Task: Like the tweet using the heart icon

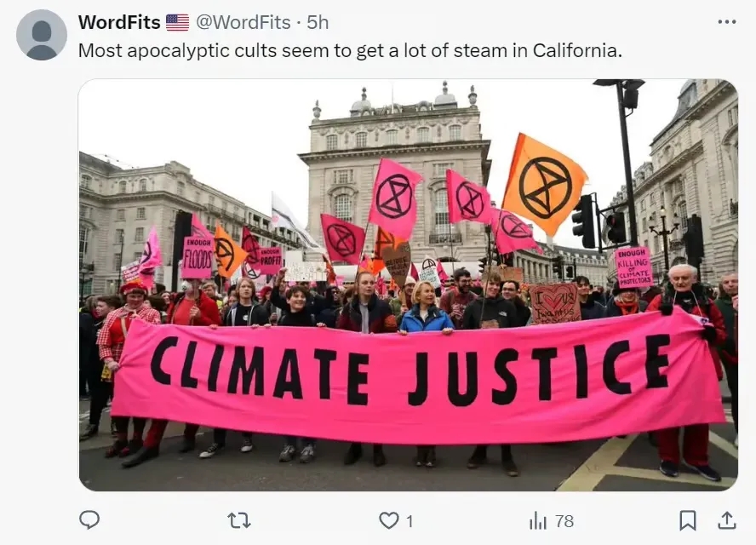Action: 388,521
